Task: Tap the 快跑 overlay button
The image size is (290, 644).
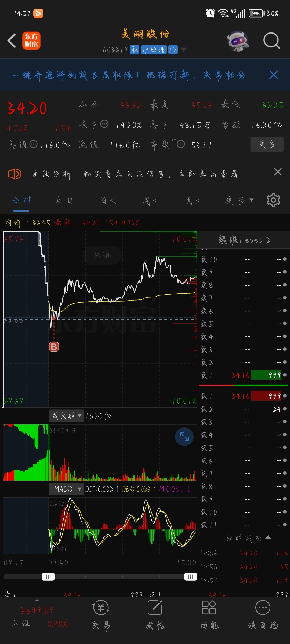Action: (102, 255)
